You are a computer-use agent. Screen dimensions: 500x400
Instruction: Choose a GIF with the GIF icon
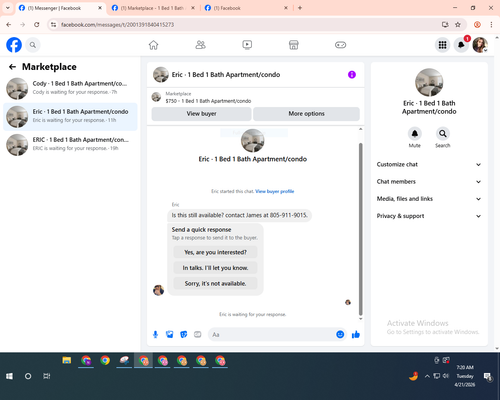[198, 334]
